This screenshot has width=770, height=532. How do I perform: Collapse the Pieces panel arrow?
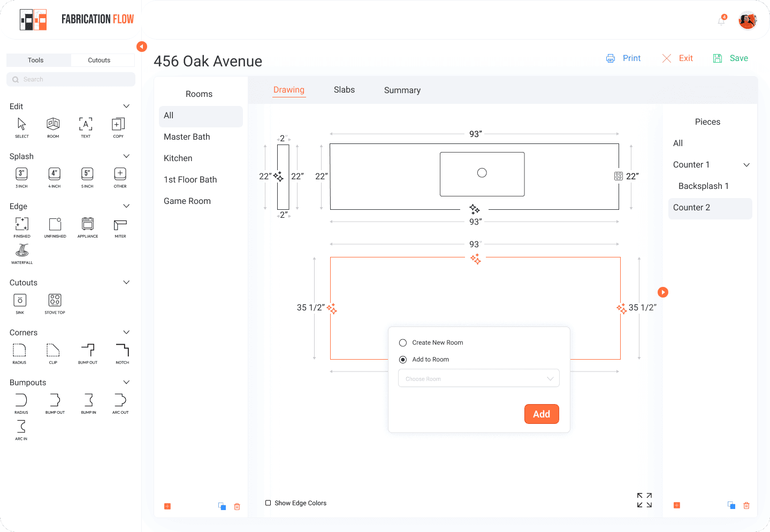click(x=663, y=292)
